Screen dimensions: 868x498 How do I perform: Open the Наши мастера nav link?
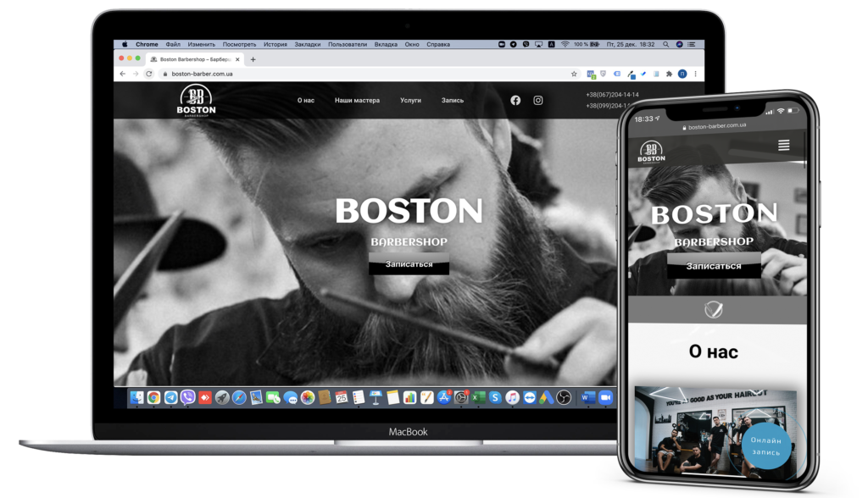coord(357,100)
